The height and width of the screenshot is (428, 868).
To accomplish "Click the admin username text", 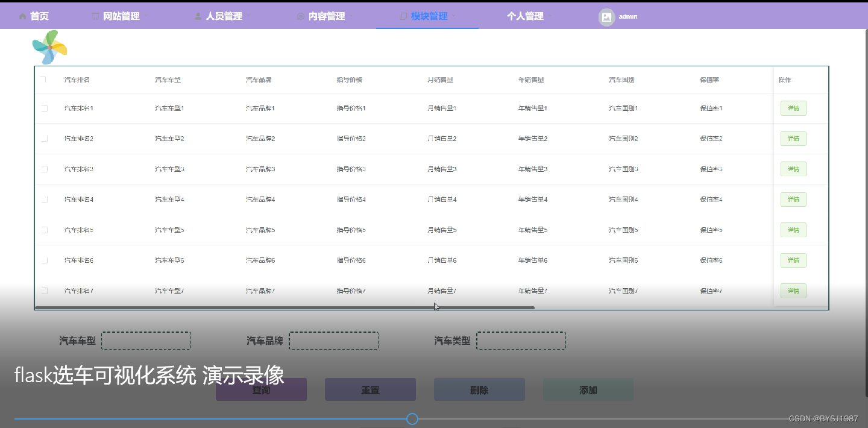I will click(627, 17).
